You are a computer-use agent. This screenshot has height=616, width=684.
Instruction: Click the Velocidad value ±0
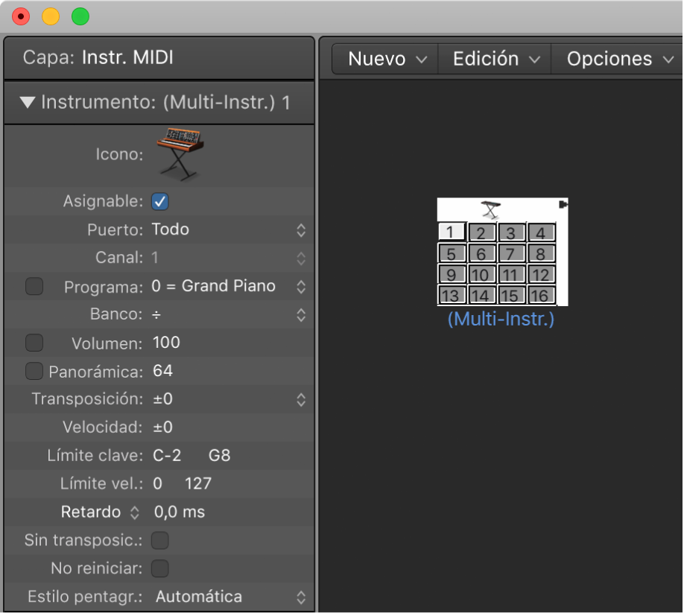pos(162,428)
